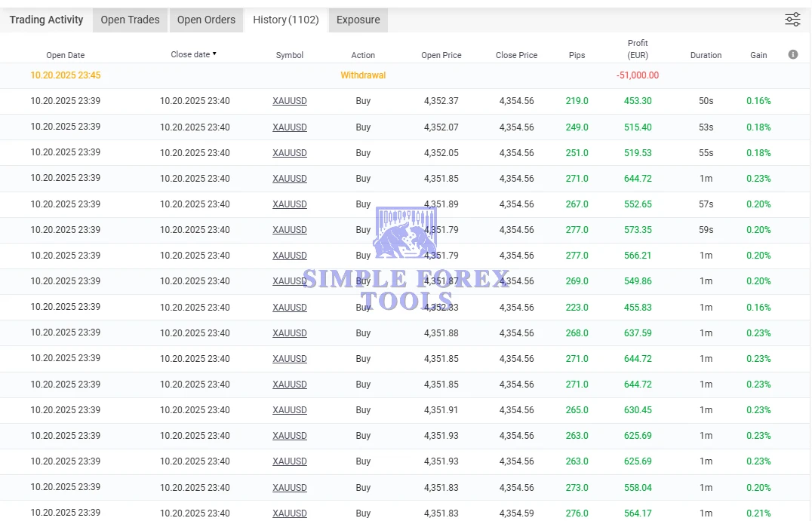
Task: Sort by the Open Date column header
Action: (66, 55)
